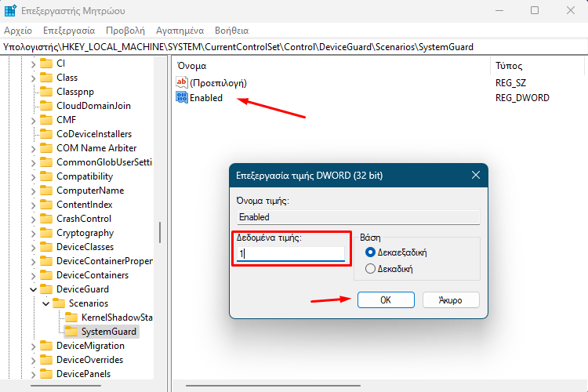The image size is (588, 392).
Task: Expand the Class key
Action: tap(33, 78)
